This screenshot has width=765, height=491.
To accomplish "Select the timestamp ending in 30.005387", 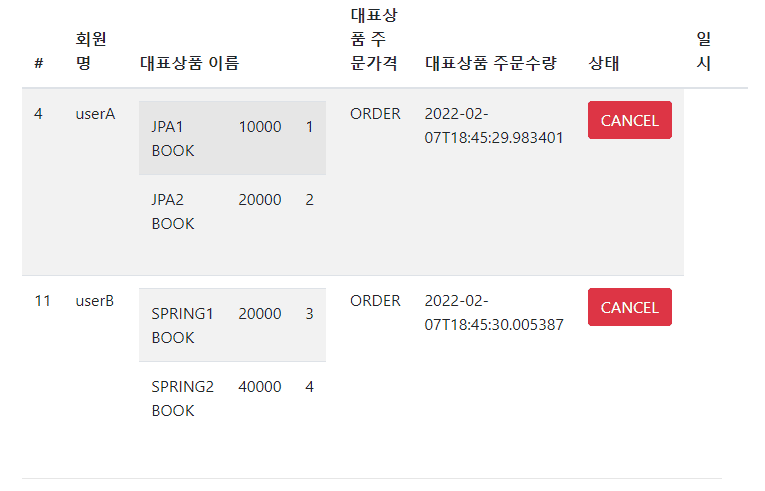I will [494, 312].
